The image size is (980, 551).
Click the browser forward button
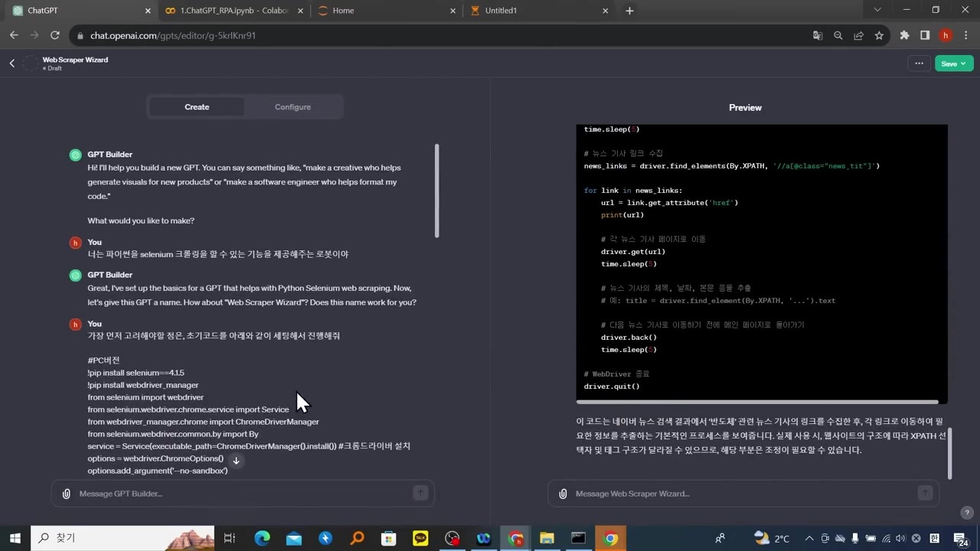pos(34,35)
